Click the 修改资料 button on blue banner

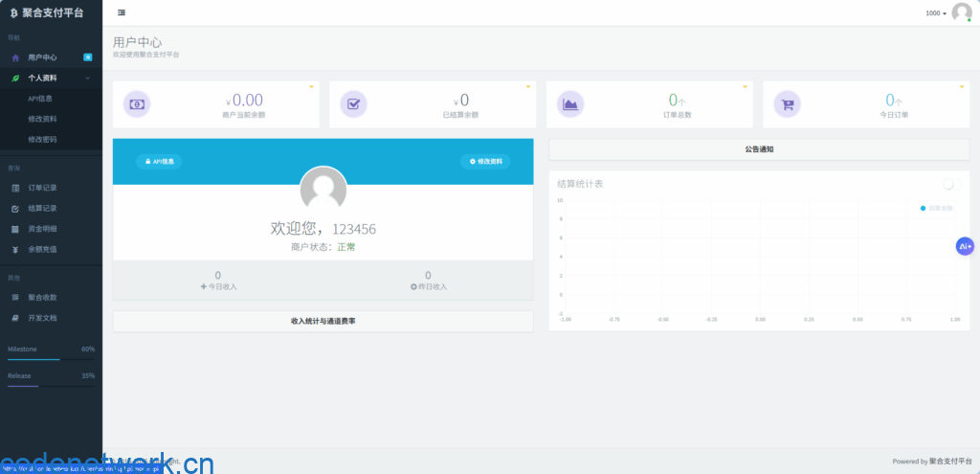coord(485,162)
